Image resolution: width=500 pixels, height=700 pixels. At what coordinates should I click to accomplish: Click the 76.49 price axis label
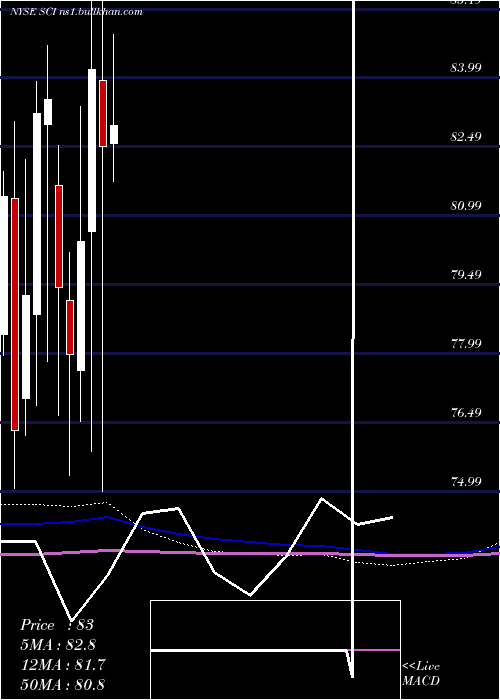pyautogui.click(x=466, y=412)
